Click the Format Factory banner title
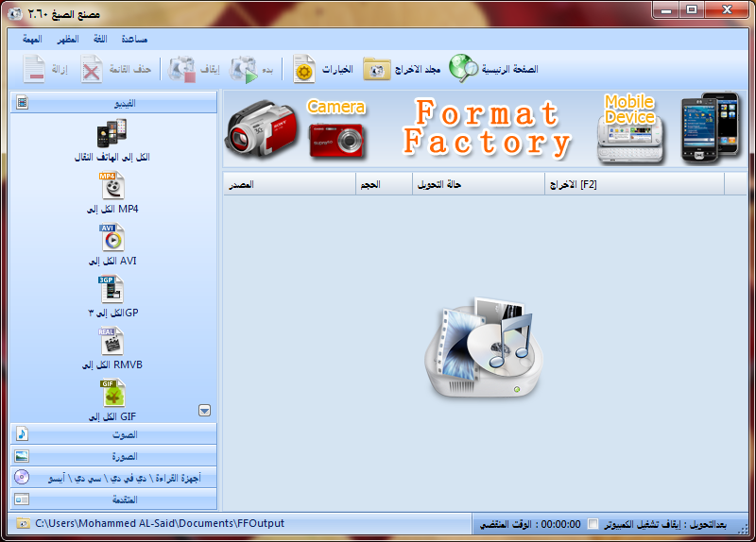Screen dimensions: 756x542 [x=487, y=128]
